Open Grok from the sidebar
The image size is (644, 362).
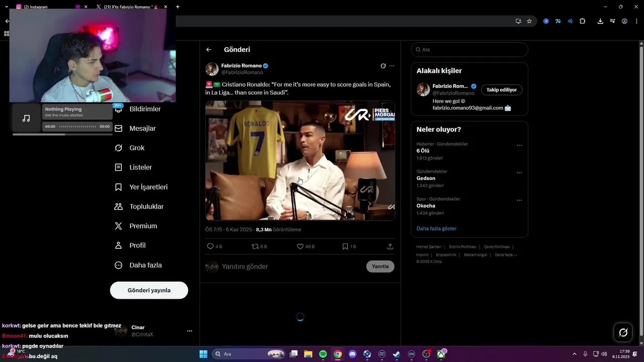pos(130,148)
